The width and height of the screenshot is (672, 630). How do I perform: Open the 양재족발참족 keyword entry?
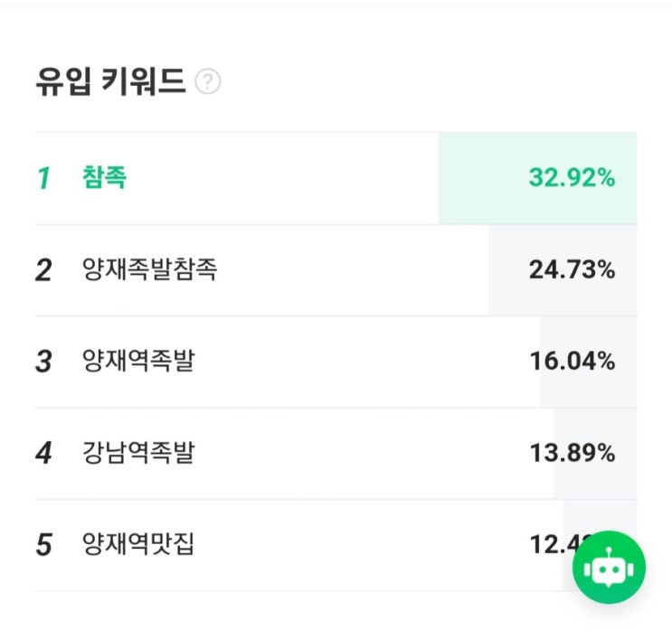tap(149, 270)
